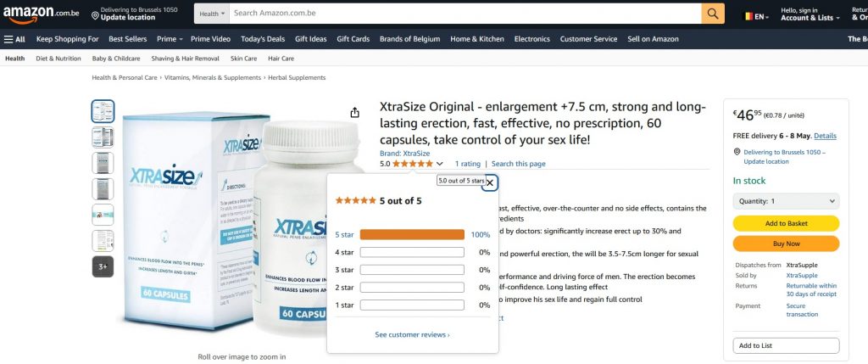This screenshot has width=868, height=364.
Task: Click the Search Amazon.com.be input field
Action: (x=465, y=14)
